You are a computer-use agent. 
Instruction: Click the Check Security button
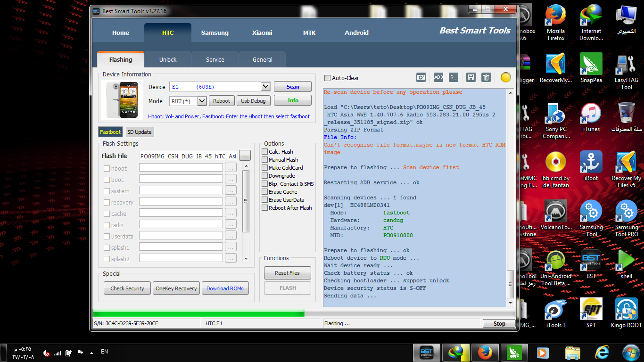[x=127, y=288]
